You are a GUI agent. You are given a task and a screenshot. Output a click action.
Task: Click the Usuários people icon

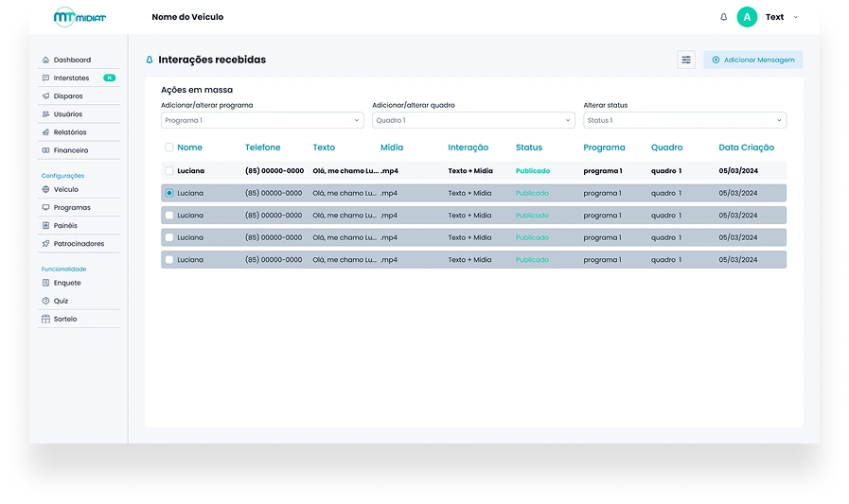pos(45,114)
